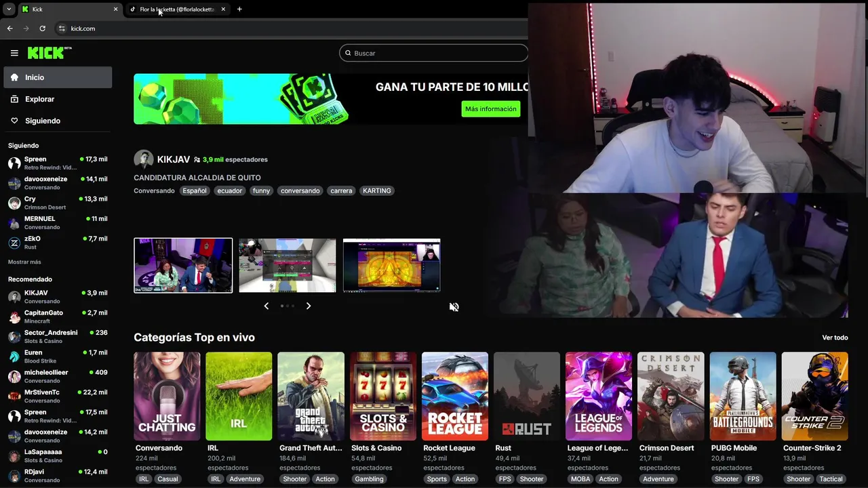This screenshot has height=488, width=868.
Task: Expand Mostrar más in following list
Action: (x=24, y=262)
